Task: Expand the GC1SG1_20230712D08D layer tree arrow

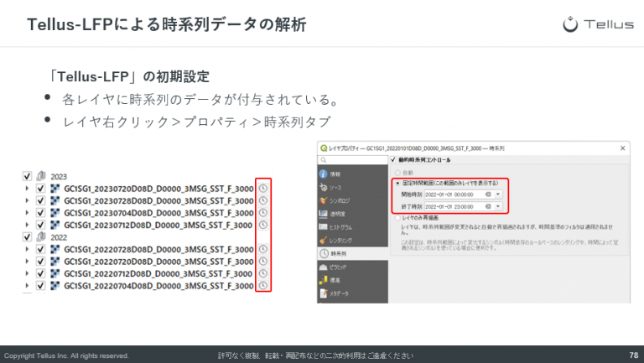Action: [27, 225]
